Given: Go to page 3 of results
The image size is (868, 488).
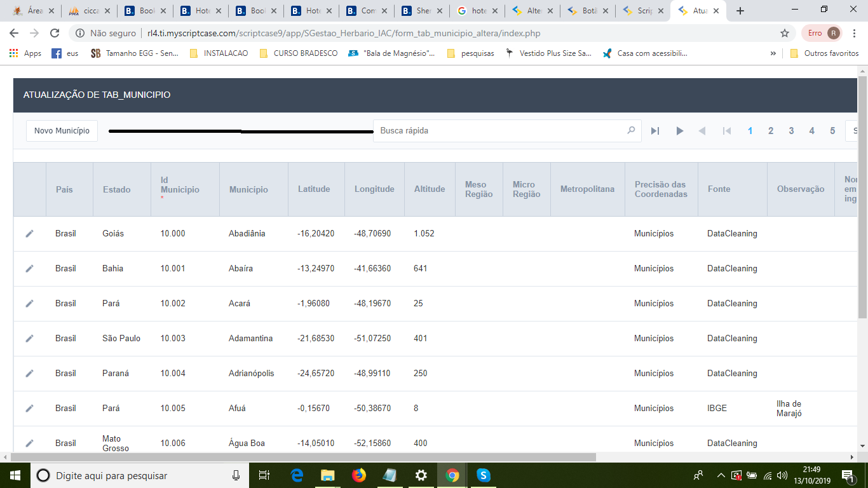Looking at the screenshot, I should pyautogui.click(x=791, y=131).
